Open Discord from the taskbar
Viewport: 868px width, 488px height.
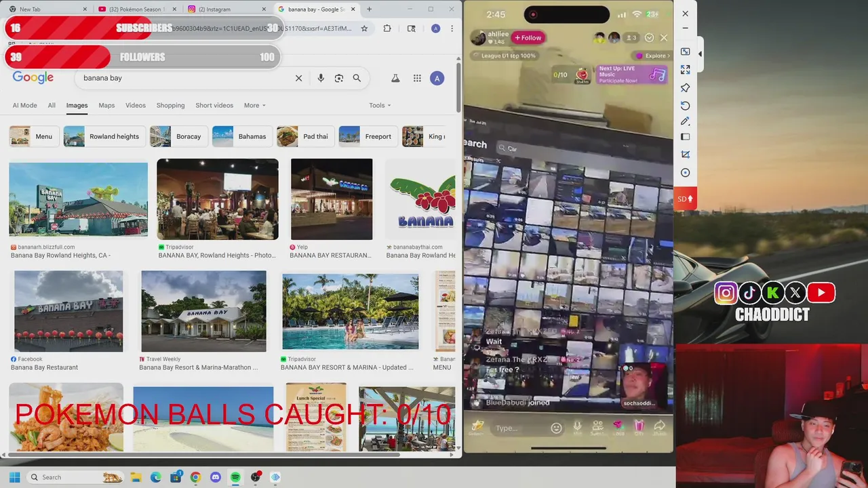click(216, 477)
